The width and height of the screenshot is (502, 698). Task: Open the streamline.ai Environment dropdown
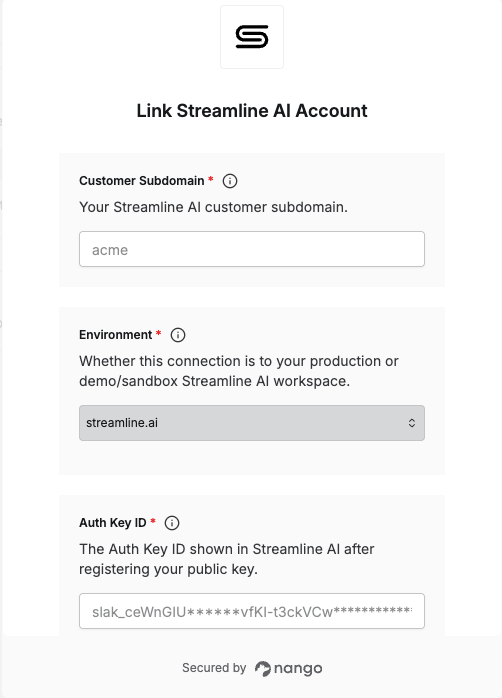[252, 423]
